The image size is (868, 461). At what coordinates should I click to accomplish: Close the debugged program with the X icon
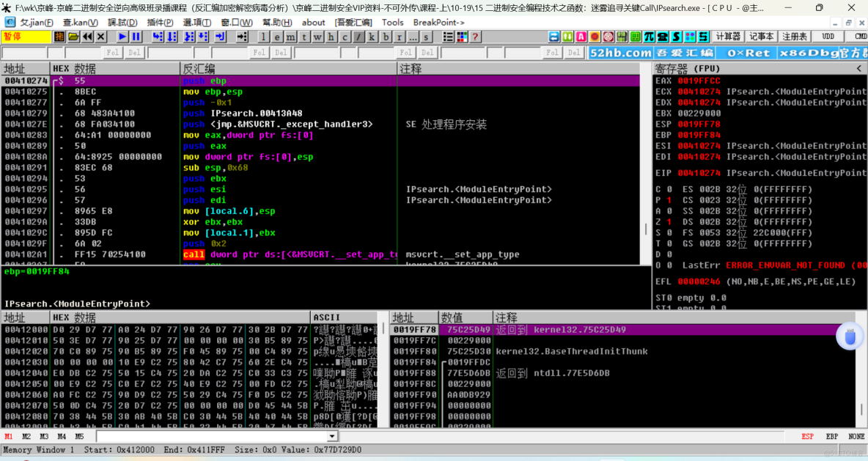tap(100, 37)
